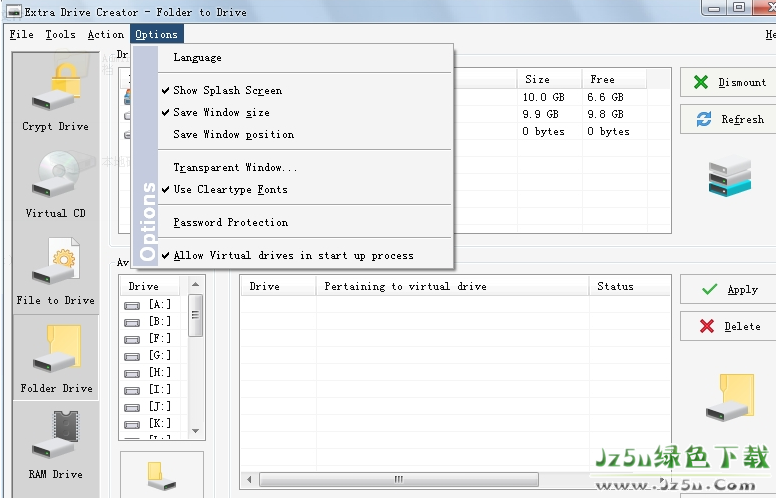Select drive letter B: icon
This screenshot has width=776, height=498.
click(x=132, y=322)
